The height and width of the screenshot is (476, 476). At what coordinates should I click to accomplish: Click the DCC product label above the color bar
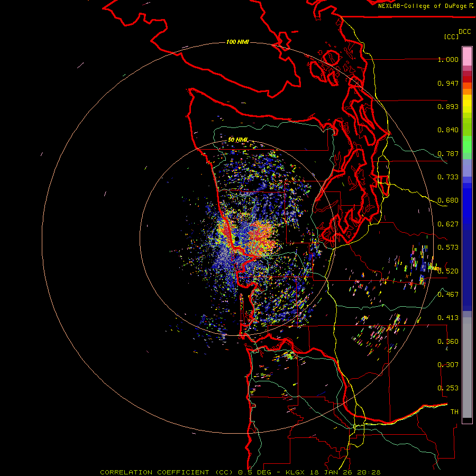point(465,32)
